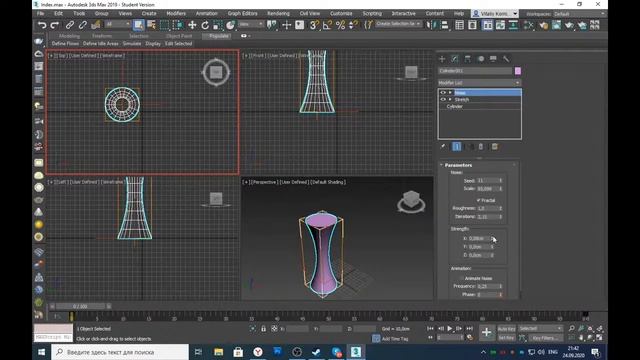This screenshot has height=360, width=640.
Task: Select Cylinder in the modifier stack
Action: [455, 106]
